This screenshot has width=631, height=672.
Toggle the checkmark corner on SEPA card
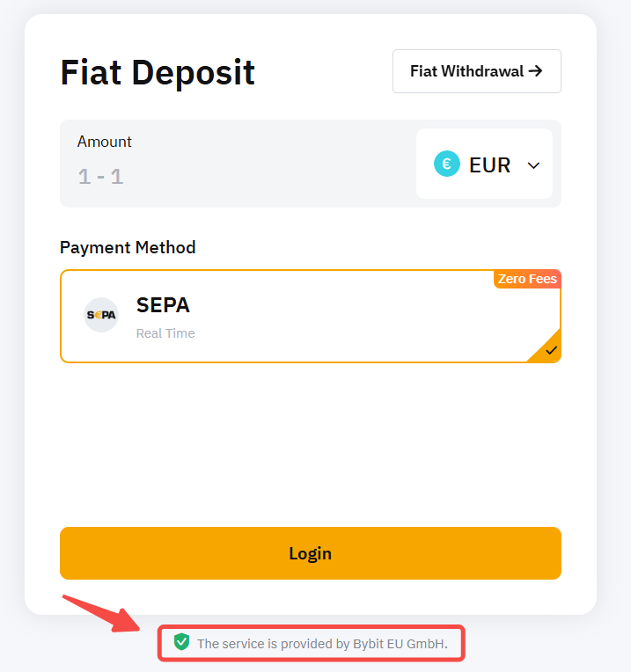pos(549,350)
